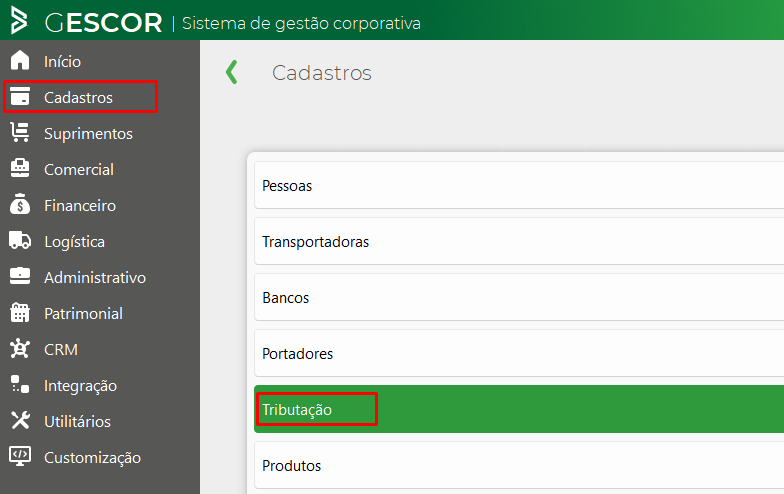Select the Bancos registration row
This screenshot has height=494, width=784.
click(519, 297)
